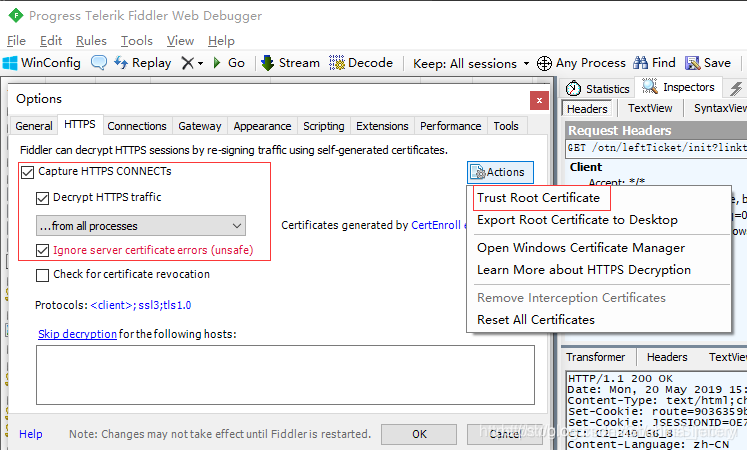Screen dimensions: 747x450
Task: Open the Keep: All sessions dropdown
Action: pyautogui.click(x=471, y=63)
